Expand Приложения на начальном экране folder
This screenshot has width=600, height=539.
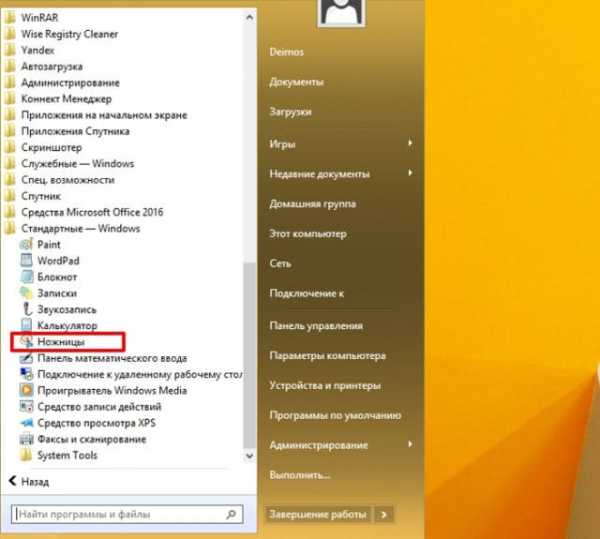tap(104, 115)
